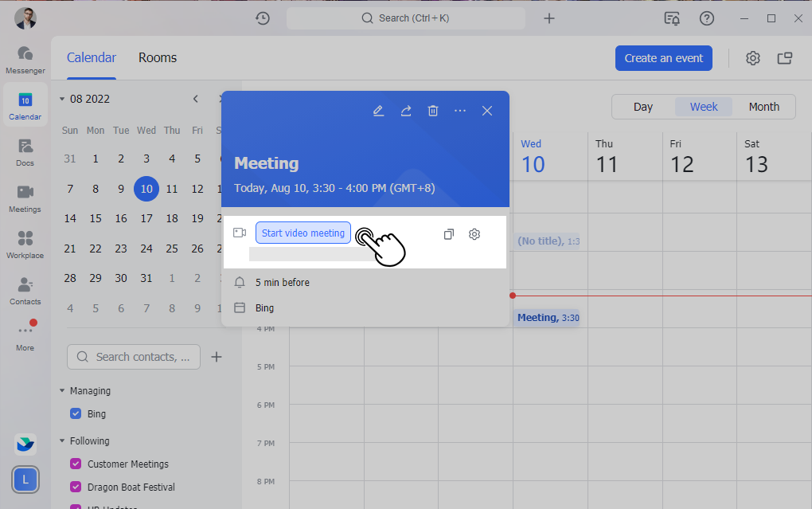This screenshot has width=812, height=509.
Task: Click Start video meeting
Action: (303, 233)
